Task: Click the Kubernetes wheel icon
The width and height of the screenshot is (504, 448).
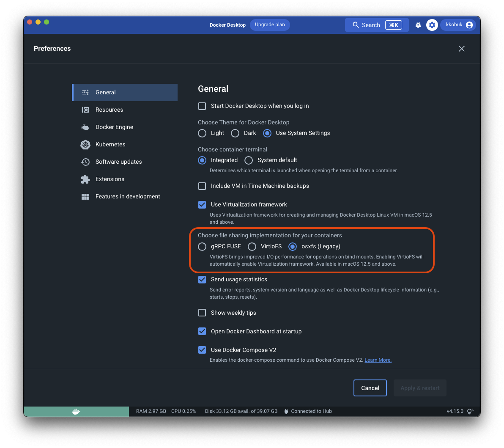Action: [x=85, y=144]
